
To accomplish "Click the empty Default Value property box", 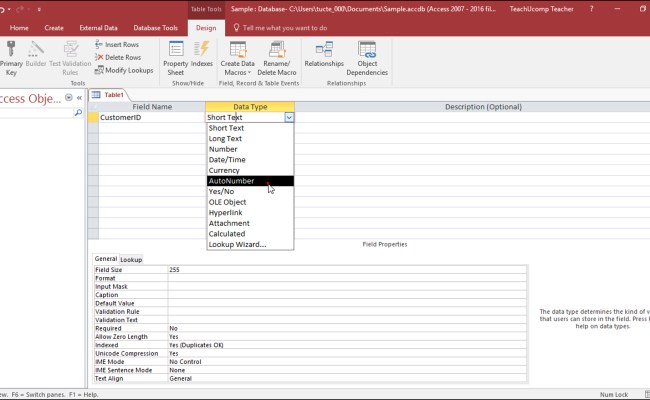I will click(347, 303).
